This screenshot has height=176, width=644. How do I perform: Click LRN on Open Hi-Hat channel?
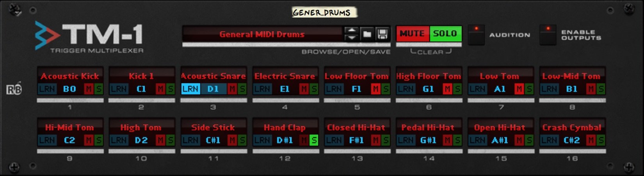(x=478, y=140)
